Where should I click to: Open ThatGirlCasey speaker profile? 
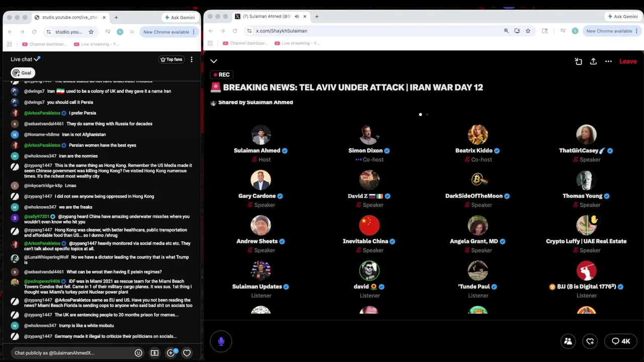(586, 135)
